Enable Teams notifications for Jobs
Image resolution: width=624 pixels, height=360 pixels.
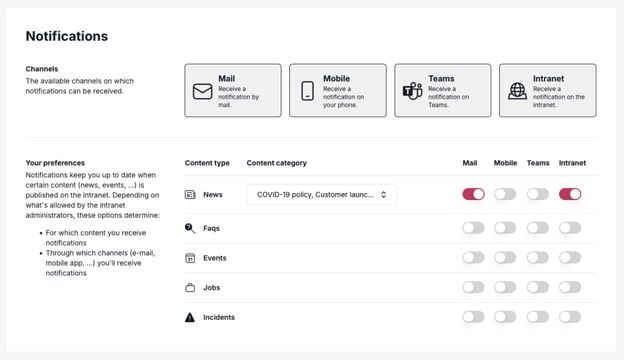pos(538,287)
